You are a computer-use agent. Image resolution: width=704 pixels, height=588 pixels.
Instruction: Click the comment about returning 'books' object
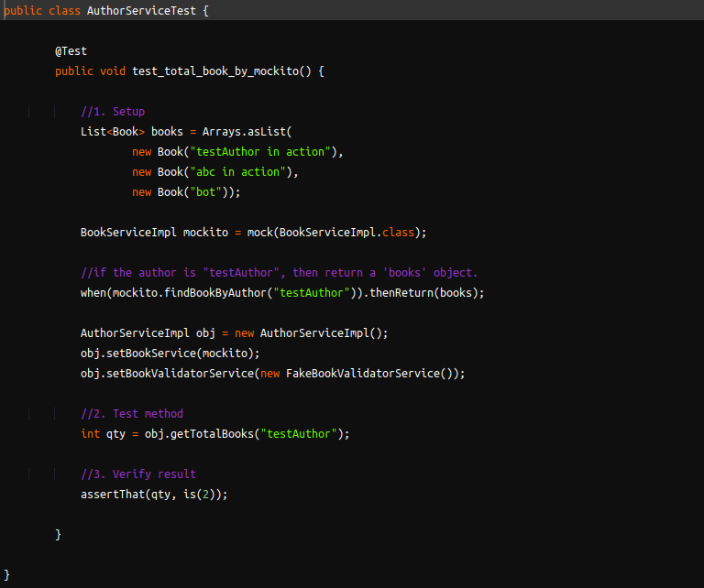pos(279,273)
